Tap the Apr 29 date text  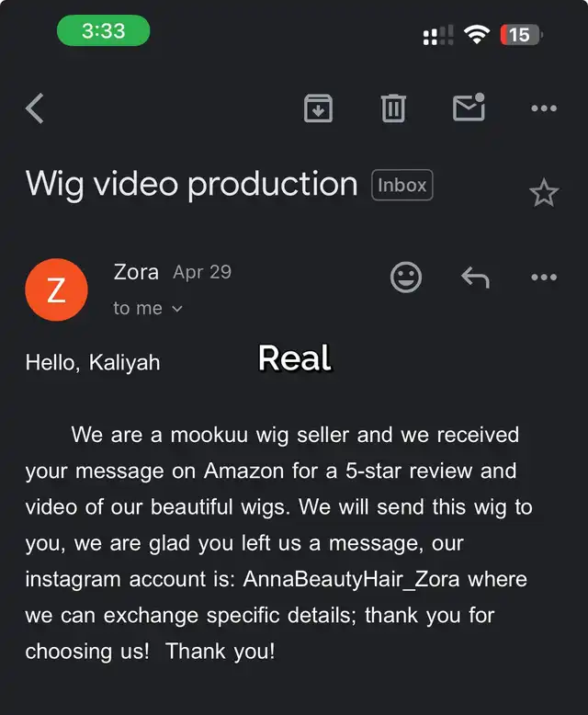[x=202, y=272]
